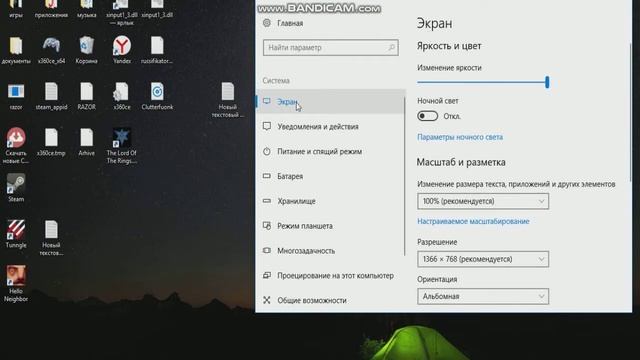The width and height of the screenshot is (640, 360).
Task: Open the 1366 × 768 resolution dropdown
Action: 483,259
